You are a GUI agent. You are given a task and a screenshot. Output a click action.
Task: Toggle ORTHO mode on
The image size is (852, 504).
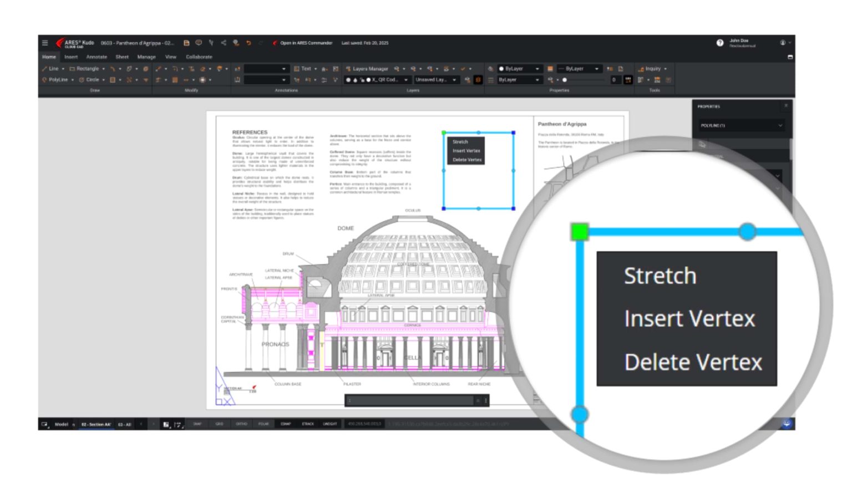coord(242,424)
